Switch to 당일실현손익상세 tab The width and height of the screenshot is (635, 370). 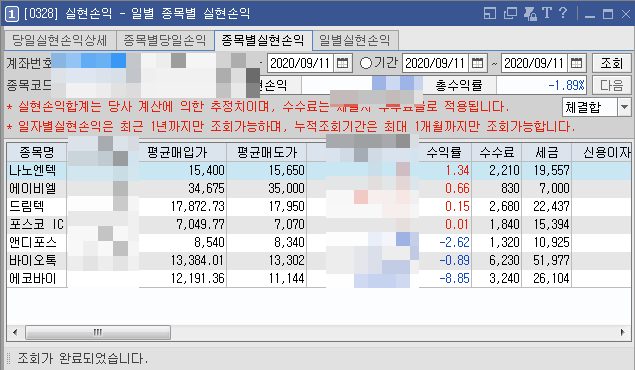tap(60, 40)
